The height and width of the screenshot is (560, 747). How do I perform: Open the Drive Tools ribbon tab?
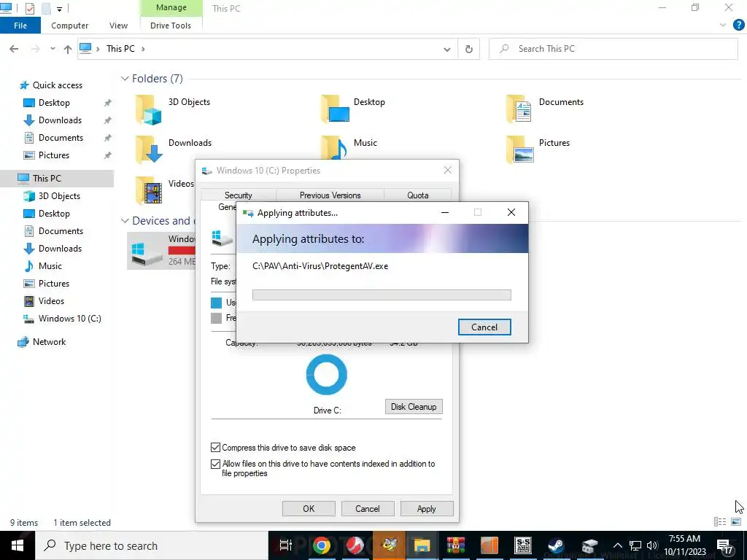[x=171, y=26]
